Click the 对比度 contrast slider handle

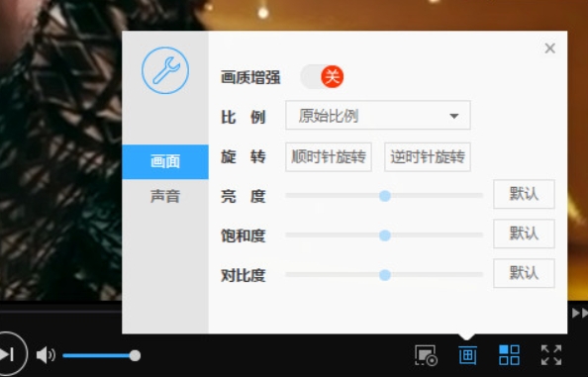[x=385, y=275]
